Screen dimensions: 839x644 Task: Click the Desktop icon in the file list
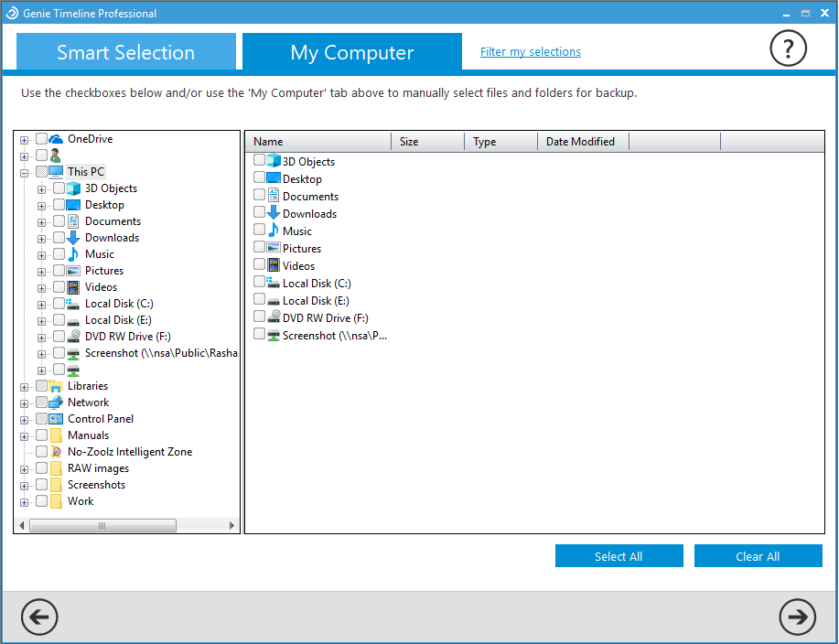274,178
